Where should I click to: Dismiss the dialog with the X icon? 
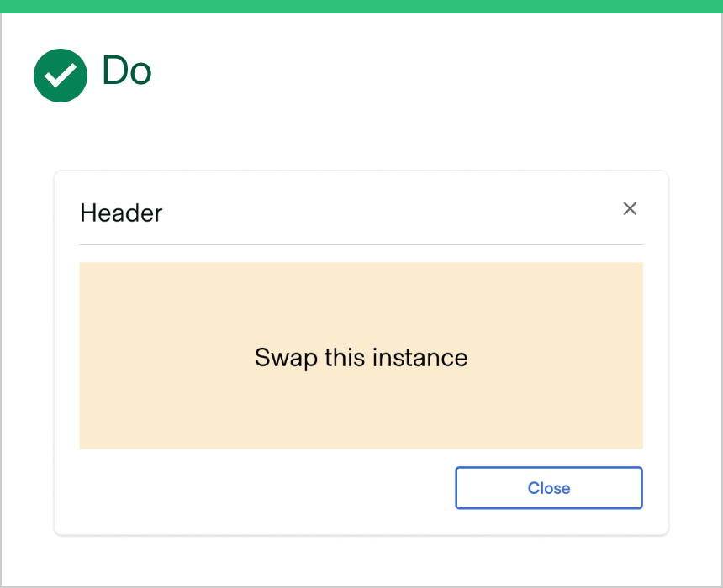click(630, 208)
